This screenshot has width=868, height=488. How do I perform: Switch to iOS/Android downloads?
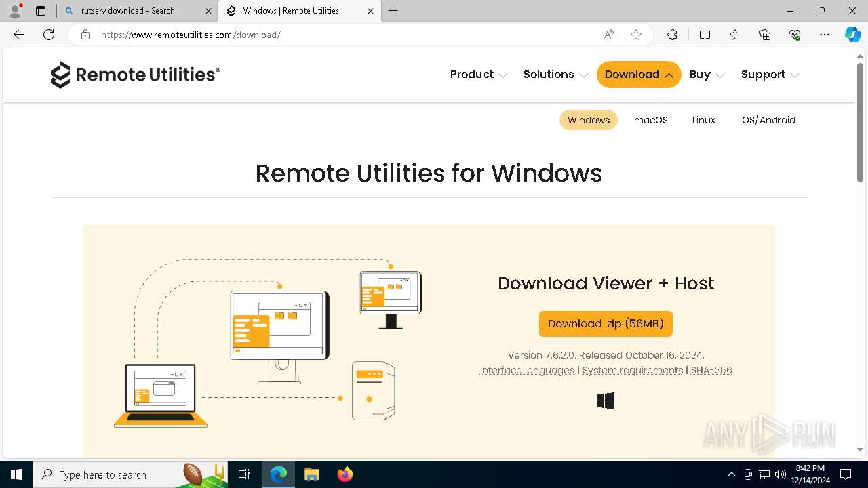[x=768, y=120]
